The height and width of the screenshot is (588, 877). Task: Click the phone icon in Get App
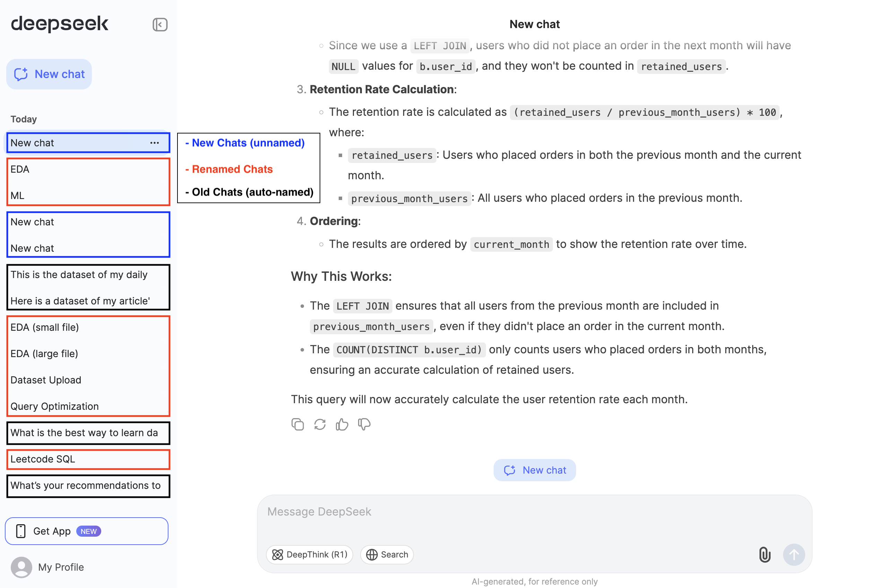pos(21,531)
